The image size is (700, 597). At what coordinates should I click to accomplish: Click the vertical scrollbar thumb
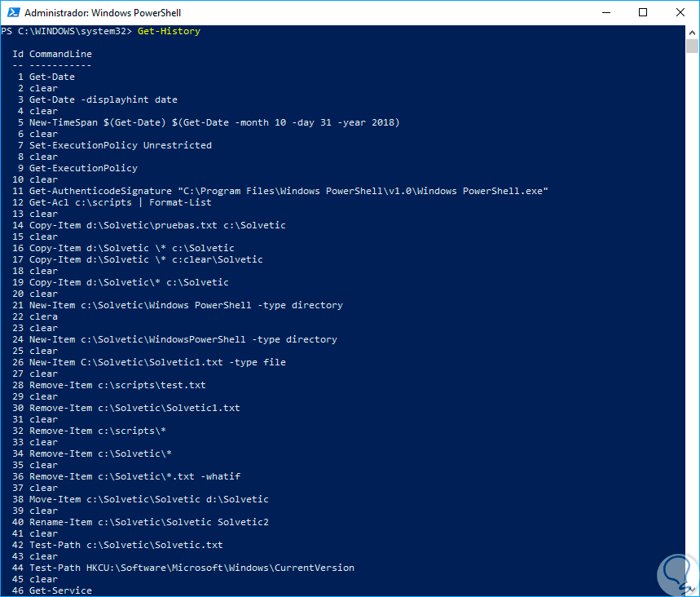coord(692,46)
